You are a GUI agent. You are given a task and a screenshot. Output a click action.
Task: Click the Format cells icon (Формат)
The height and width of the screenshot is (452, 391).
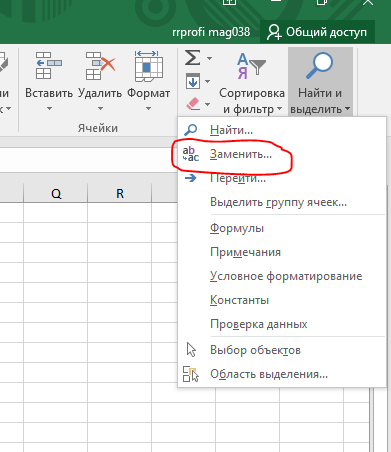[149, 66]
